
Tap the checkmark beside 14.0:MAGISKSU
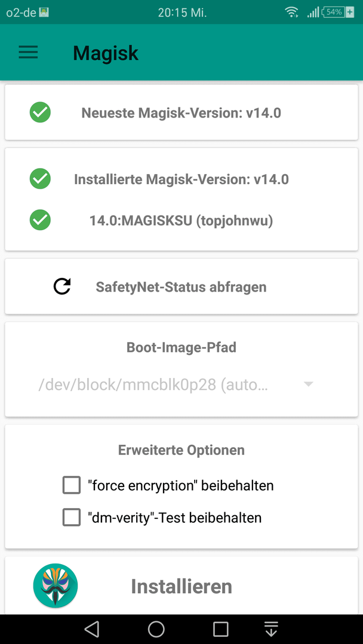tap(40, 219)
